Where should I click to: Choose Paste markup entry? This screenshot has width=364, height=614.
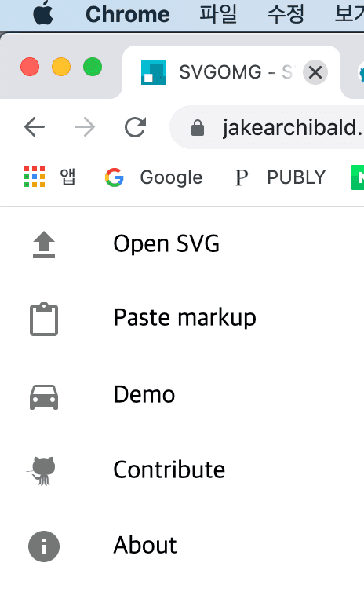tap(184, 317)
